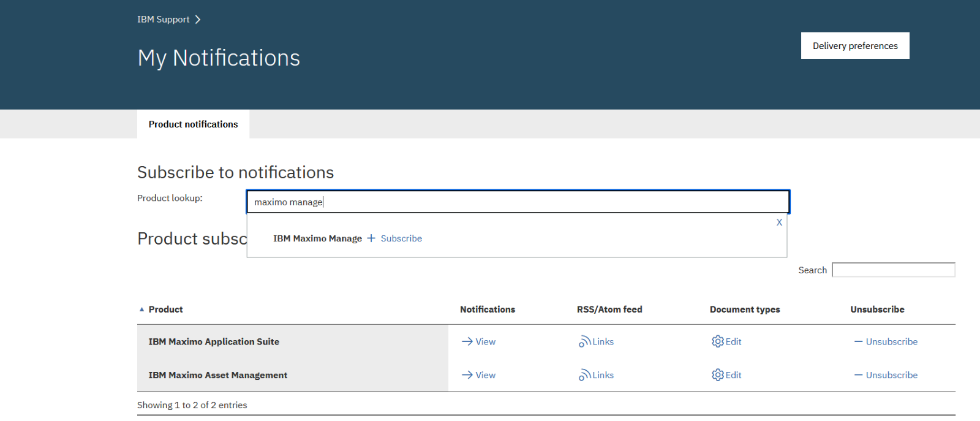The width and height of the screenshot is (980, 421).
Task: Open RSS Links for Maximo Application Suite
Action: [x=603, y=342]
